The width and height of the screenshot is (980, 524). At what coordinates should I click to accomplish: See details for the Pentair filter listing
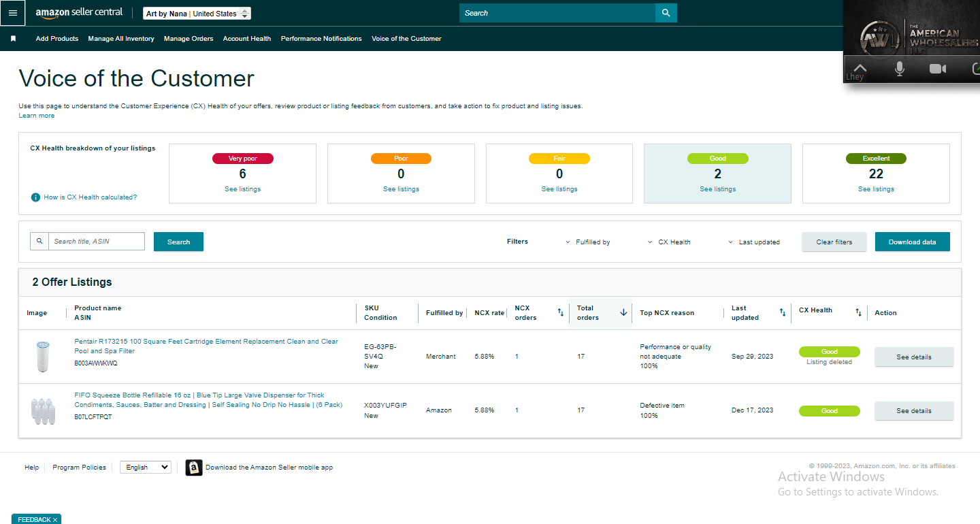tap(914, 357)
